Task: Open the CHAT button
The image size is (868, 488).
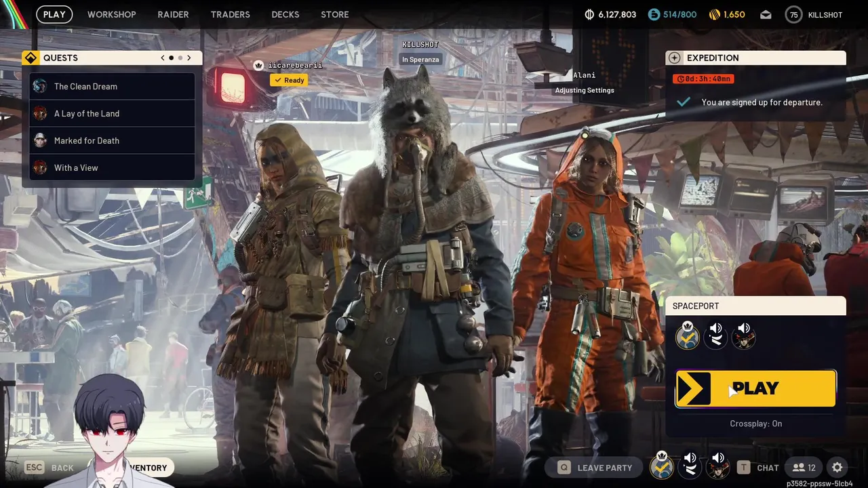Action: coord(758,468)
